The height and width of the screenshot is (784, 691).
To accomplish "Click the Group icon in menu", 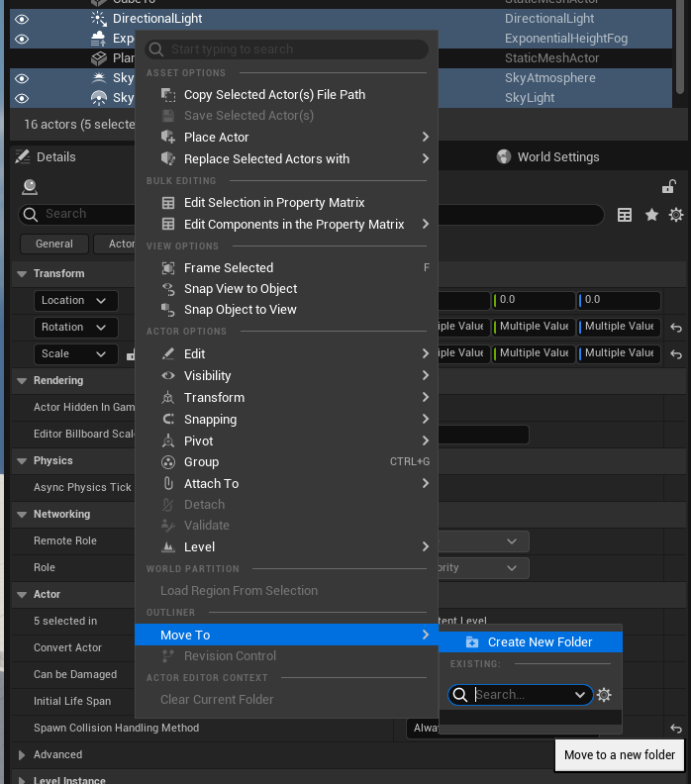I will (168, 462).
